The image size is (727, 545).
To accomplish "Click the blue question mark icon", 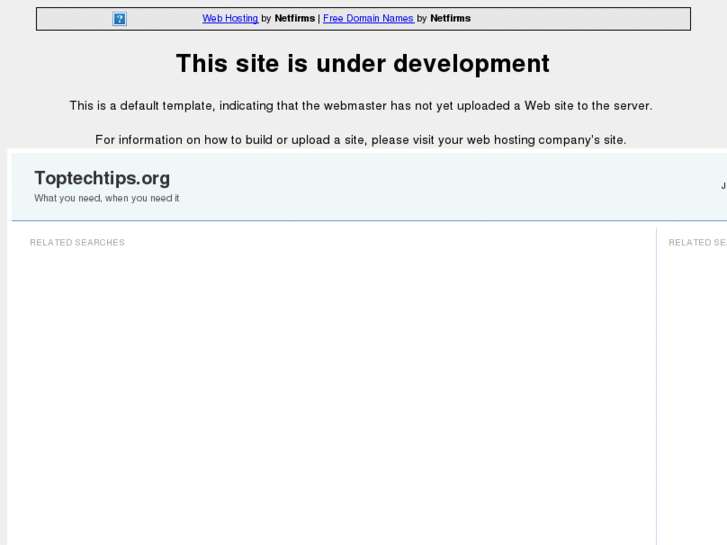I will (120, 19).
